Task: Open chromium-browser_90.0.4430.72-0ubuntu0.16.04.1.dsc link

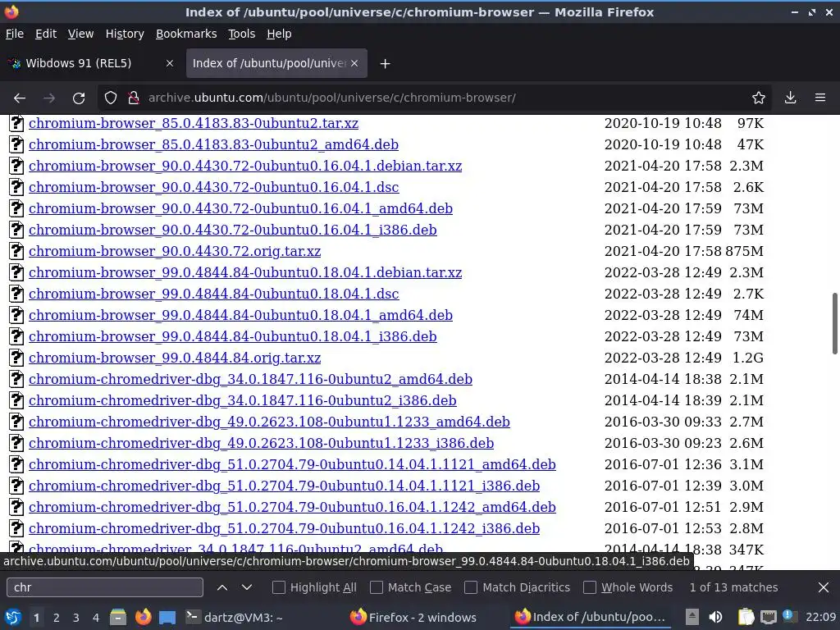Action: point(214,188)
